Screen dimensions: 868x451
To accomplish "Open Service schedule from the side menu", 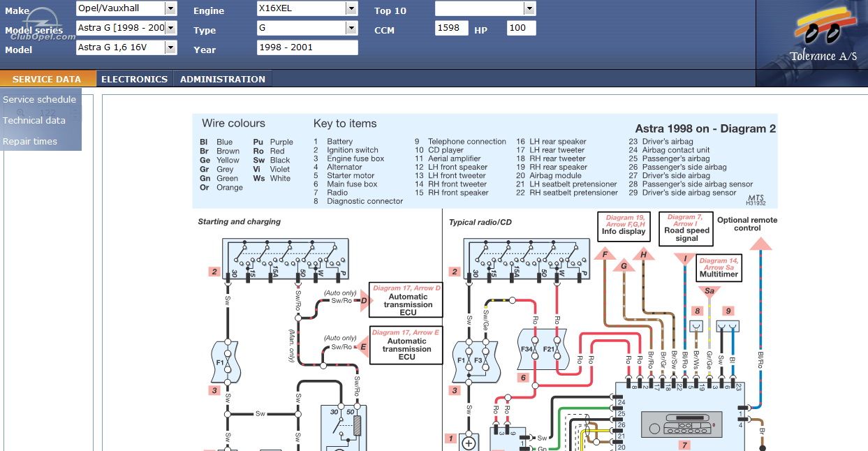I will 40,99.
